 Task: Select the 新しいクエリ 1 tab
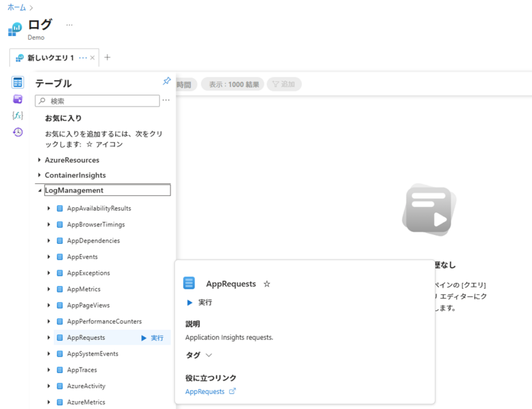click(x=50, y=58)
